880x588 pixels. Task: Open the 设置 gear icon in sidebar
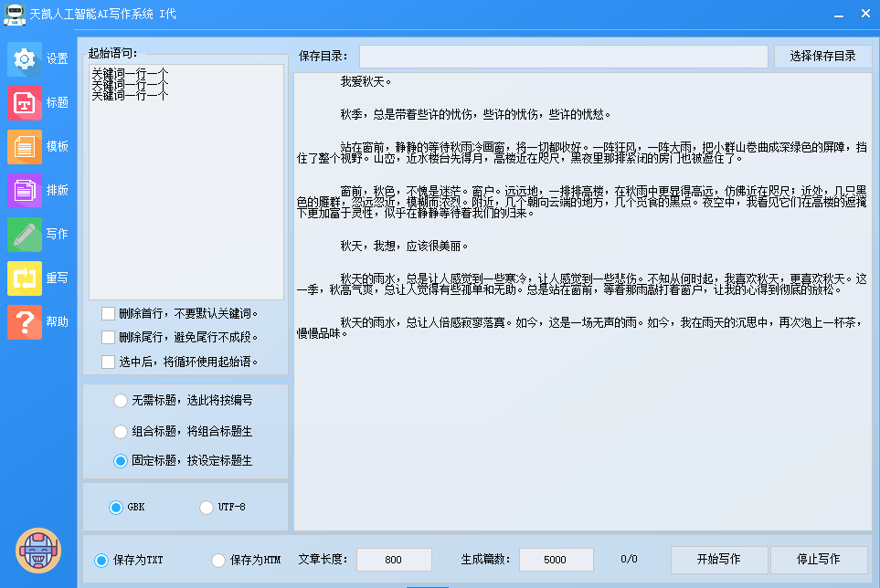[25, 58]
